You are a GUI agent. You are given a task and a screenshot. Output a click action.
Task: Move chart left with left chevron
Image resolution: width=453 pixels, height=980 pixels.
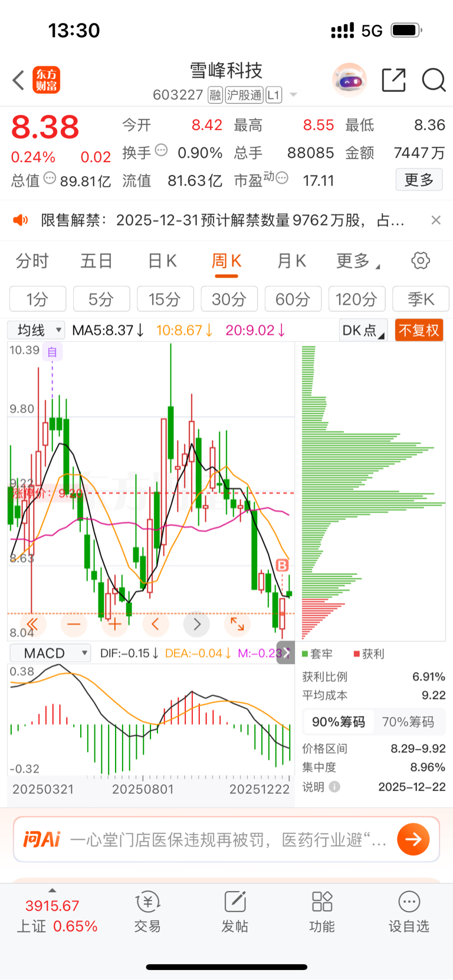[156, 624]
